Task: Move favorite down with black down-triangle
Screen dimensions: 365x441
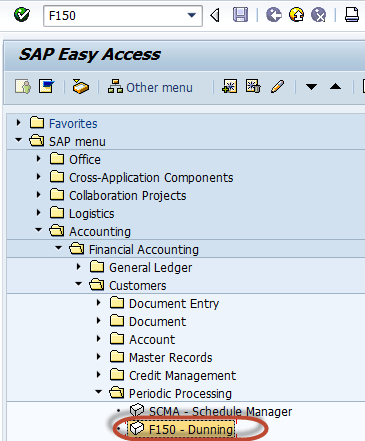Action: 311,87
